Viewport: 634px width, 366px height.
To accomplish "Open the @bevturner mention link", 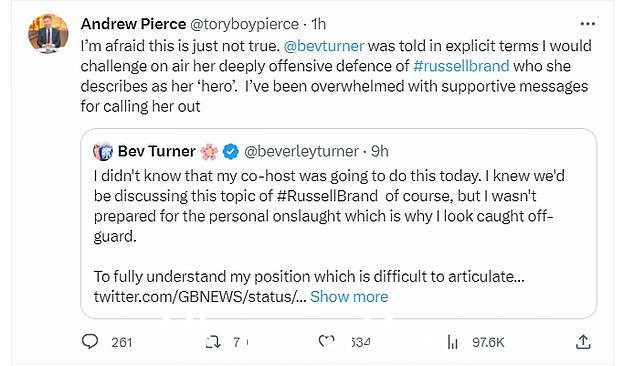I will [324, 46].
